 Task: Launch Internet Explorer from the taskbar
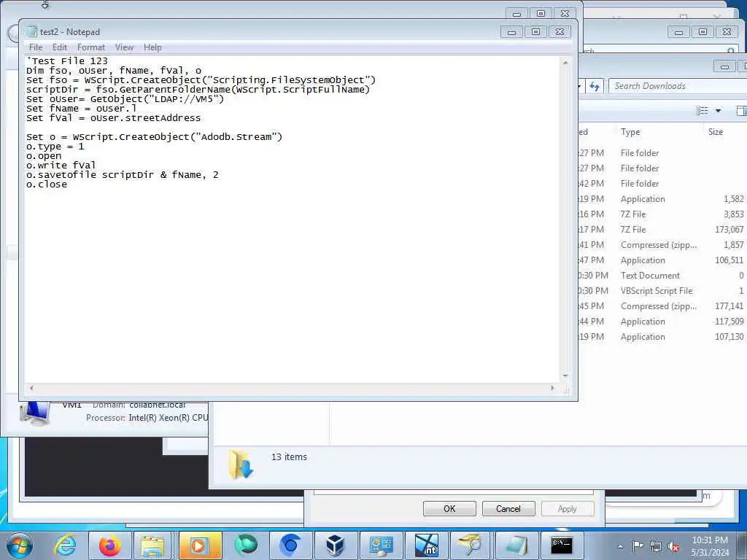[x=65, y=545]
